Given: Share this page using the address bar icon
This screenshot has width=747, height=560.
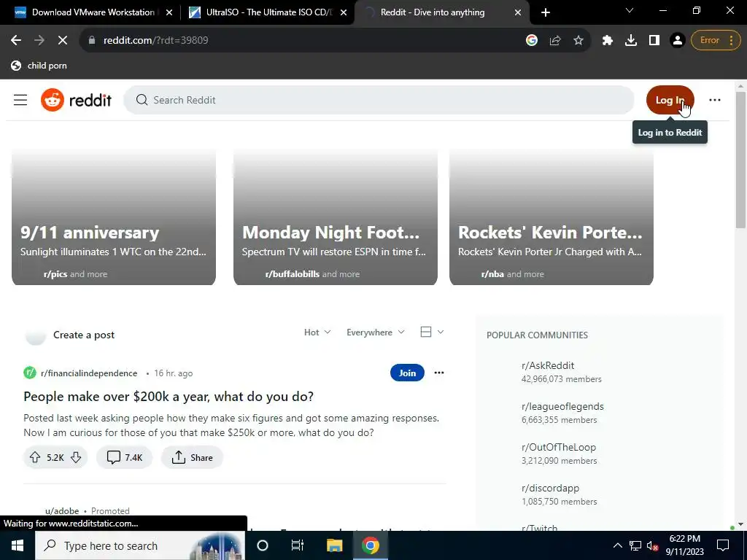Looking at the screenshot, I should 555,41.
